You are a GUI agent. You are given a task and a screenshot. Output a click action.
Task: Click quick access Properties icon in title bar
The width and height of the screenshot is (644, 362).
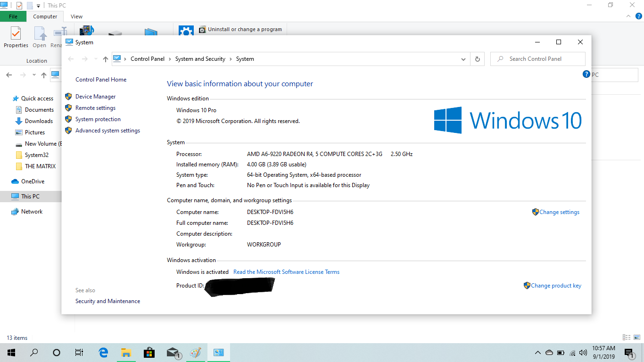(x=19, y=6)
